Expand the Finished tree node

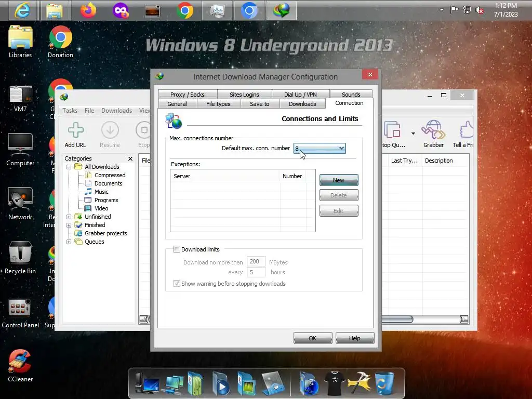69,225
